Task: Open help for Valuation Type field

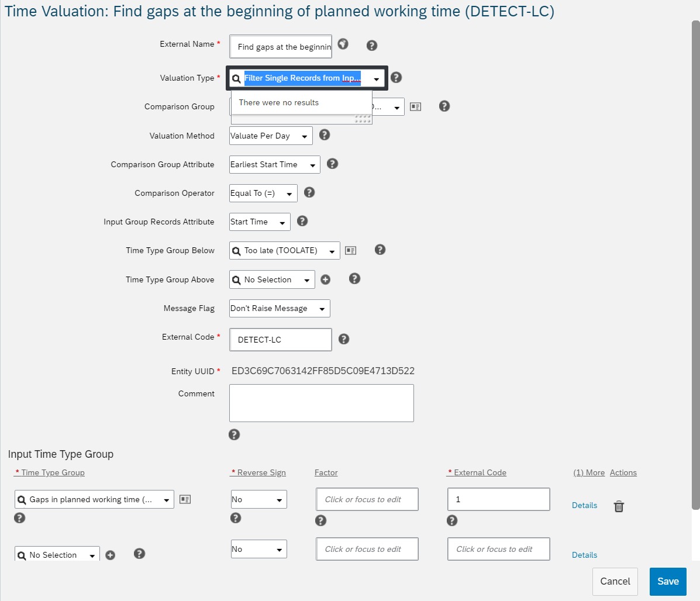Action: [x=396, y=78]
